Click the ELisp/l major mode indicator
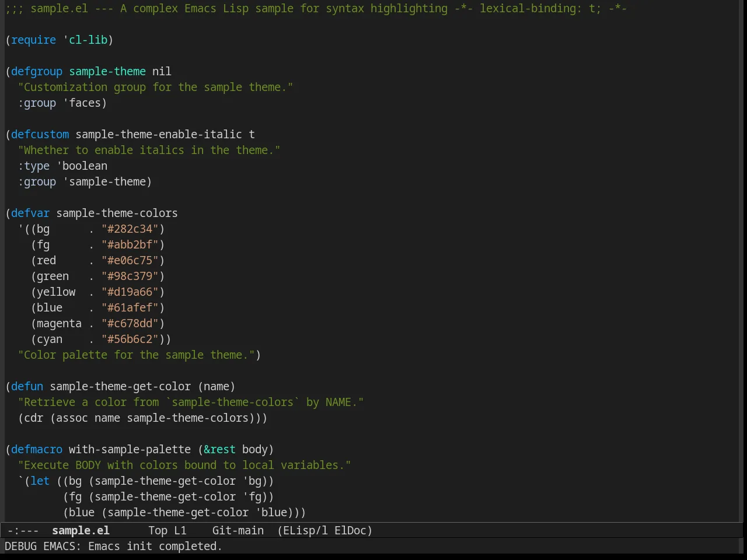The height and width of the screenshot is (560, 747). [302, 530]
